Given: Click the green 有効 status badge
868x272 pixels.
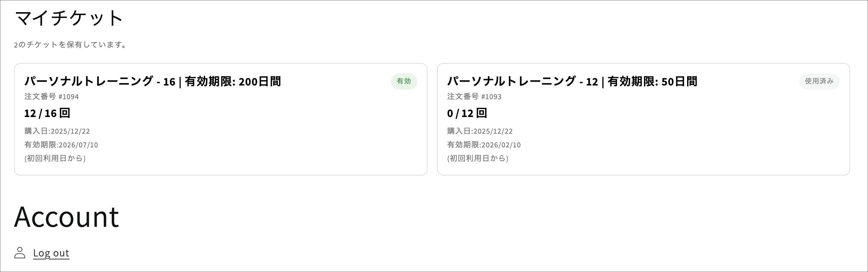Looking at the screenshot, I should click(x=404, y=81).
